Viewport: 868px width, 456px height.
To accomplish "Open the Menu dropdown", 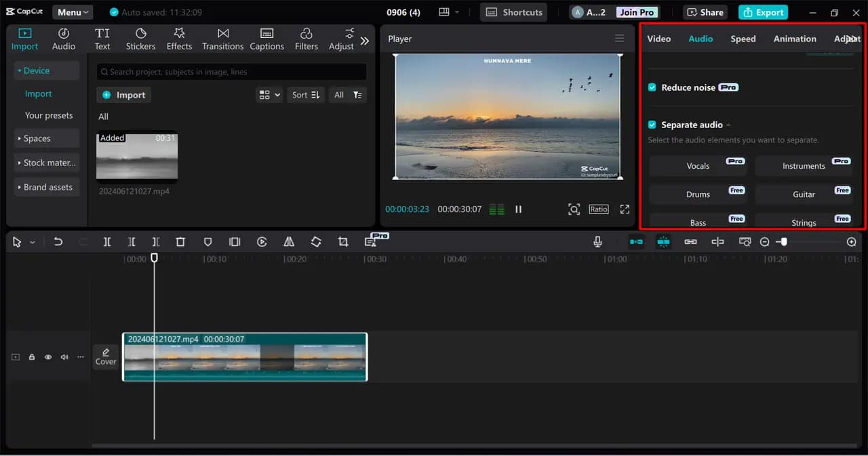I will [x=73, y=12].
